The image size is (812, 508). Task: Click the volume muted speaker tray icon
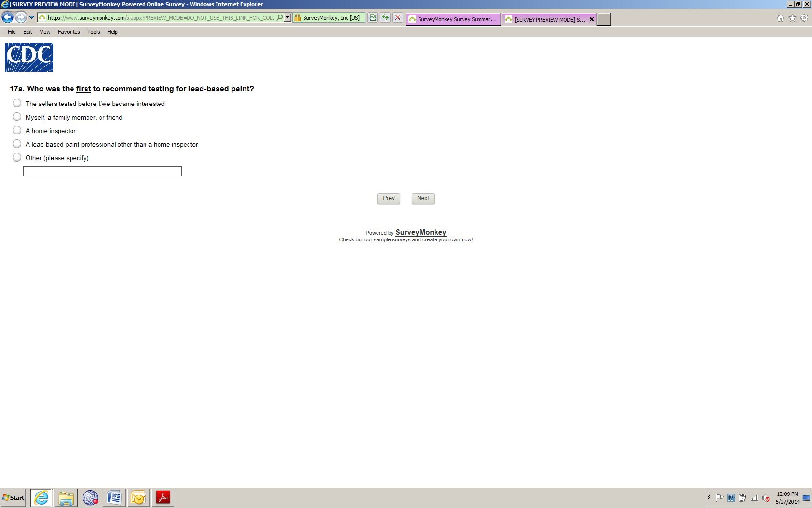(766, 498)
